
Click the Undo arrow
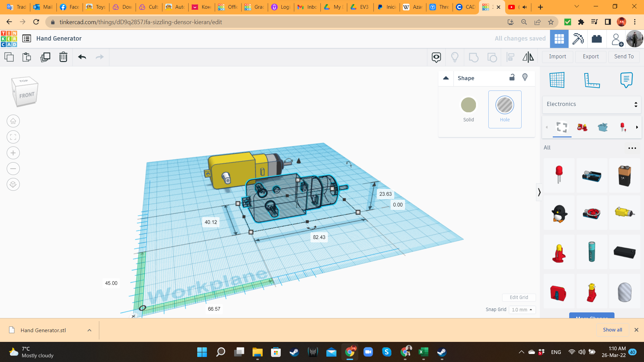pyautogui.click(x=82, y=57)
